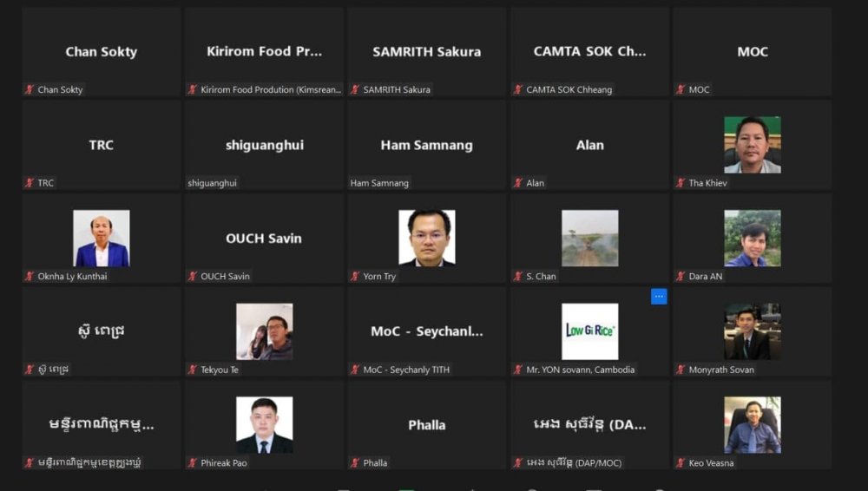The width and height of the screenshot is (868, 491).
Task: Click the Monyrath Sovan name label
Action: click(721, 370)
